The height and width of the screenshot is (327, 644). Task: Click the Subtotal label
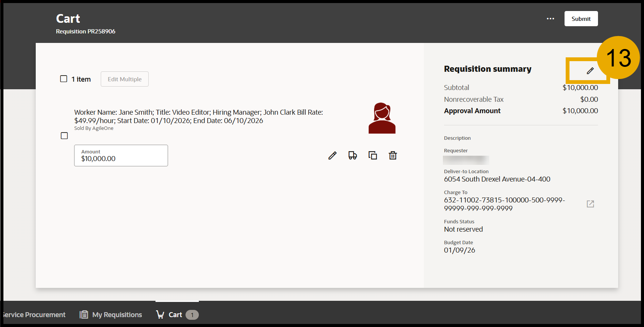pyautogui.click(x=457, y=87)
